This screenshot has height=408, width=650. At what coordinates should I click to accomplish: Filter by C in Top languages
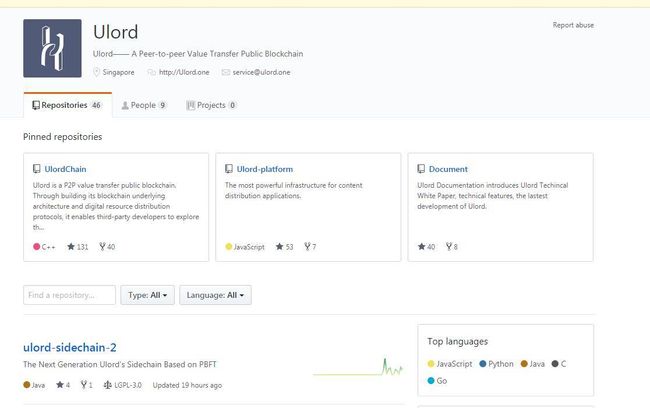pyautogui.click(x=559, y=364)
